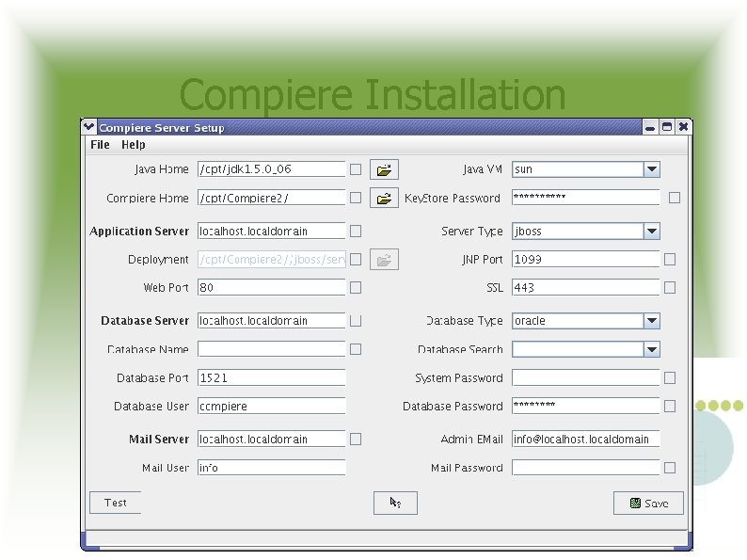Browse for Java Home folder
Image resolution: width=747 pixels, height=560 pixels.
coord(384,169)
